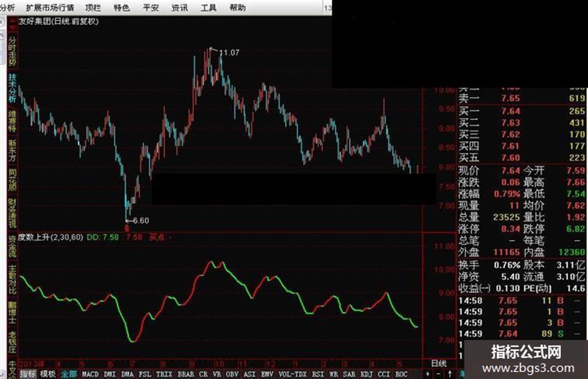Image resolution: width=588 pixels, height=379 pixels.
Task: Click the 总量 23525 value
Action: click(x=506, y=217)
